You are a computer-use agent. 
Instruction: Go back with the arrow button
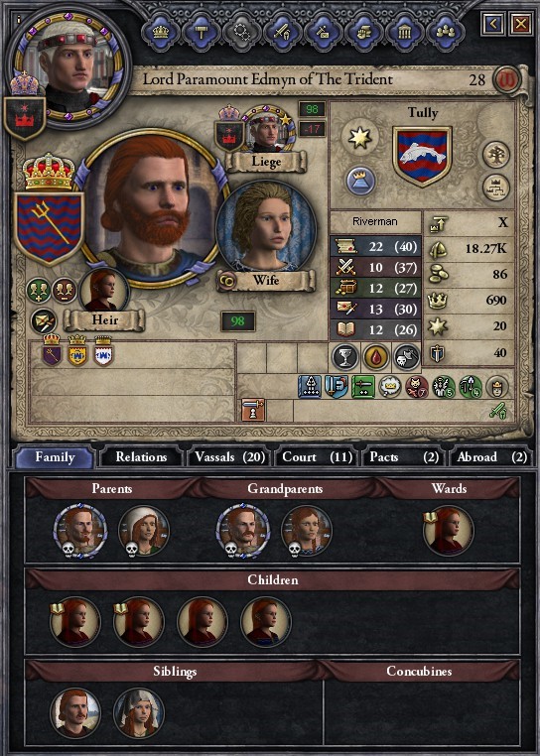click(x=493, y=23)
